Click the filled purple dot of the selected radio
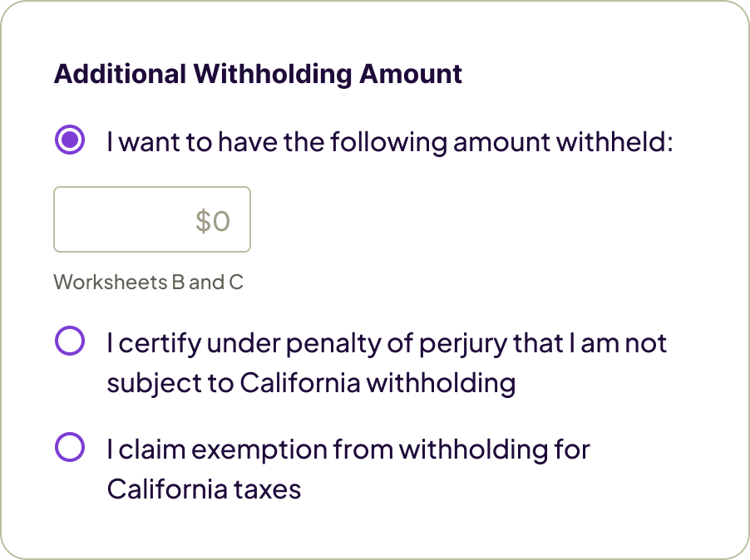Screen dimensions: 750x560 [70, 140]
